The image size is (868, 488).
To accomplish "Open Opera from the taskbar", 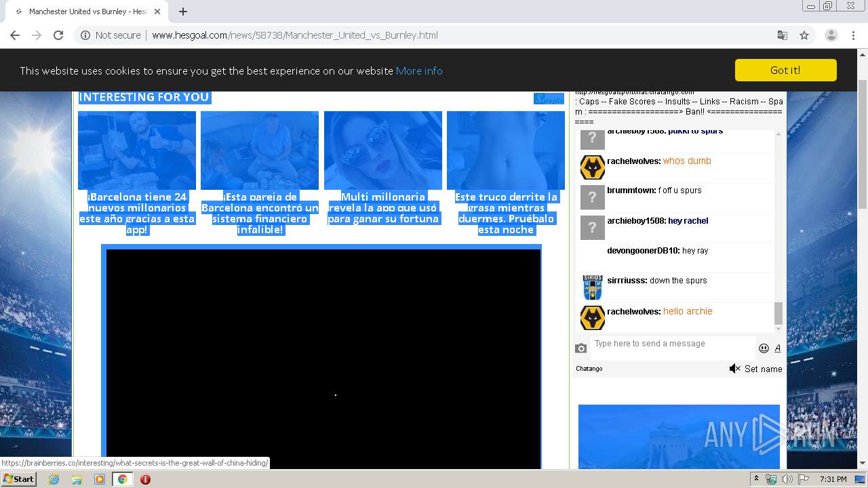I will click(x=145, y=479).
